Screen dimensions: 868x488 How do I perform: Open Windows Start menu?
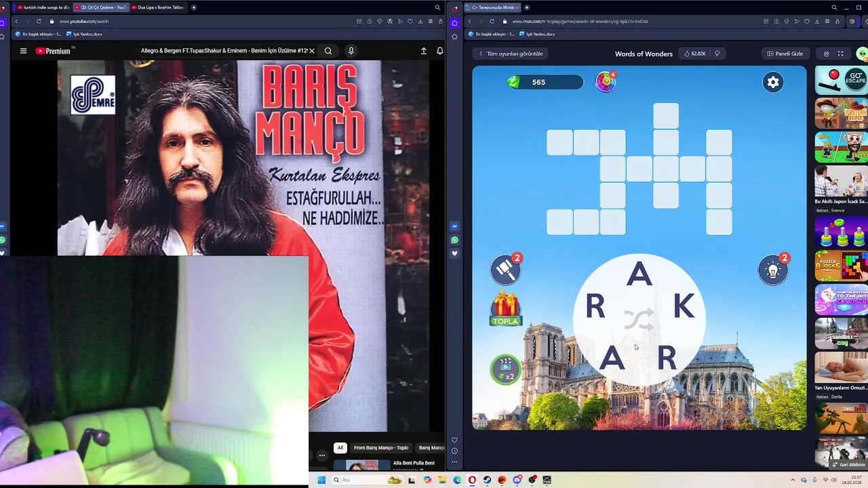(x=321, y=480)
